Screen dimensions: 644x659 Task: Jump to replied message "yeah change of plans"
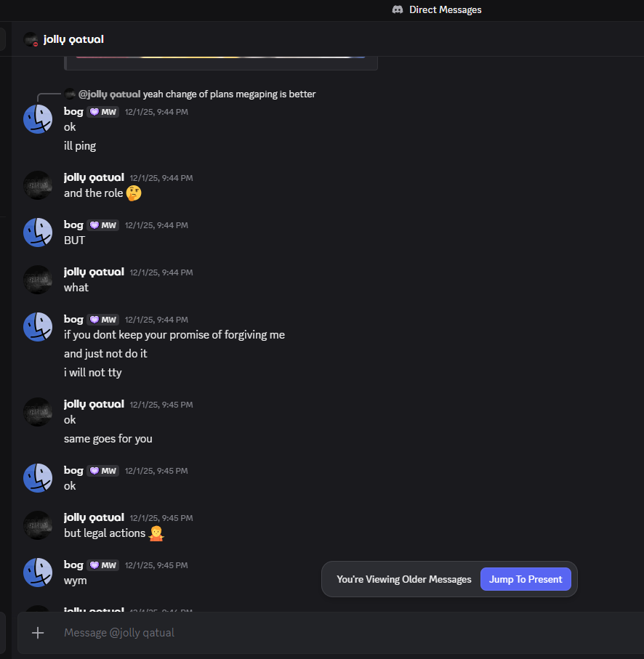click(x=230, y=94)
